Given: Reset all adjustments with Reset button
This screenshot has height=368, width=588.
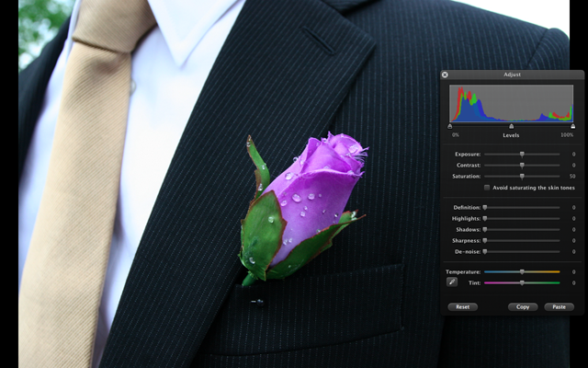Looking at the screenshot, I should pos(463,306).
